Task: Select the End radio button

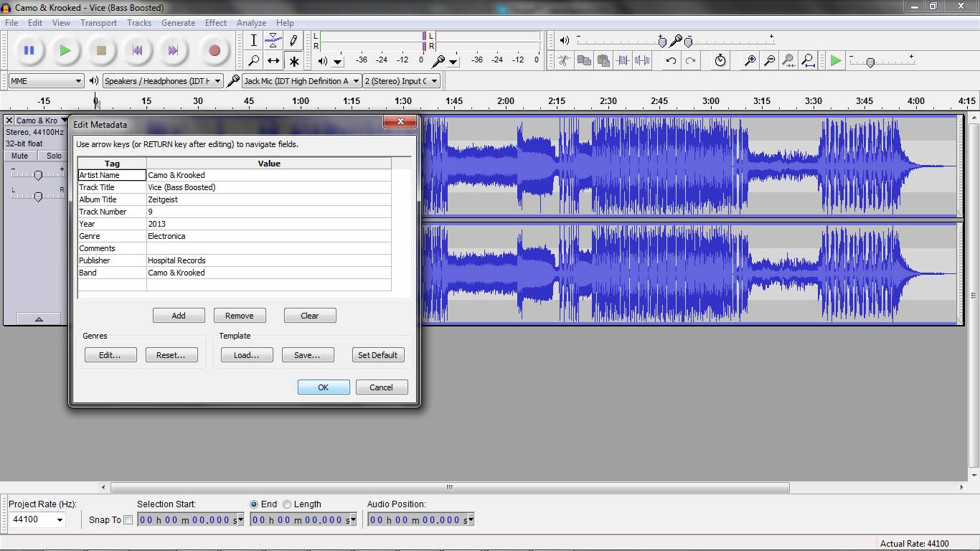Action: click(x=254, y=504)
